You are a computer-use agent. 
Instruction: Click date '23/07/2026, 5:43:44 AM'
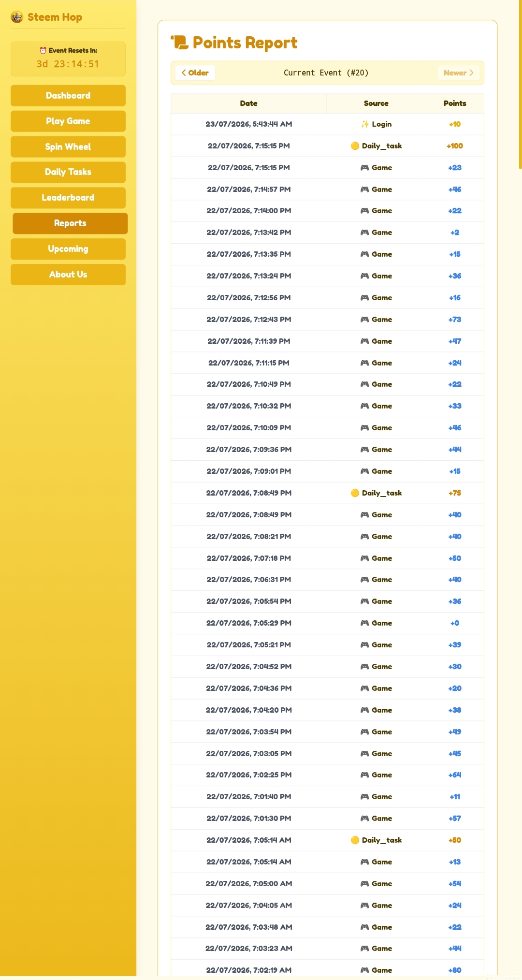(249, 124)
